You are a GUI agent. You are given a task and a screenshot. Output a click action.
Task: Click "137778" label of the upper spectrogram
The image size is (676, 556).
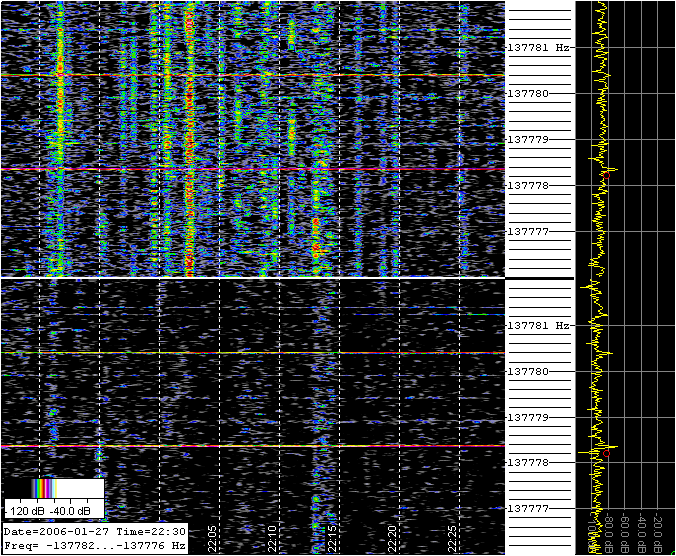click(529, 185)
